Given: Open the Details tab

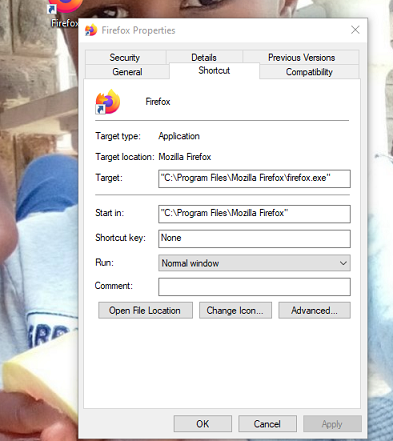Looking at the screenshot, I should [204, 57].
